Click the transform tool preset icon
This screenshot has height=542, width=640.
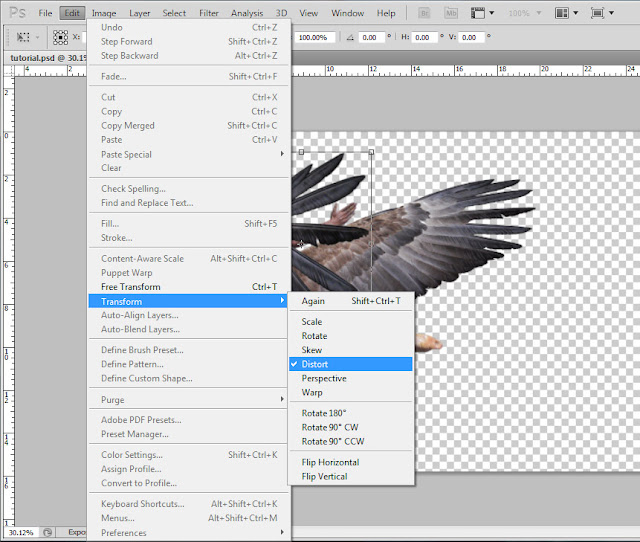pyautogui.click(x=23, y=37)
